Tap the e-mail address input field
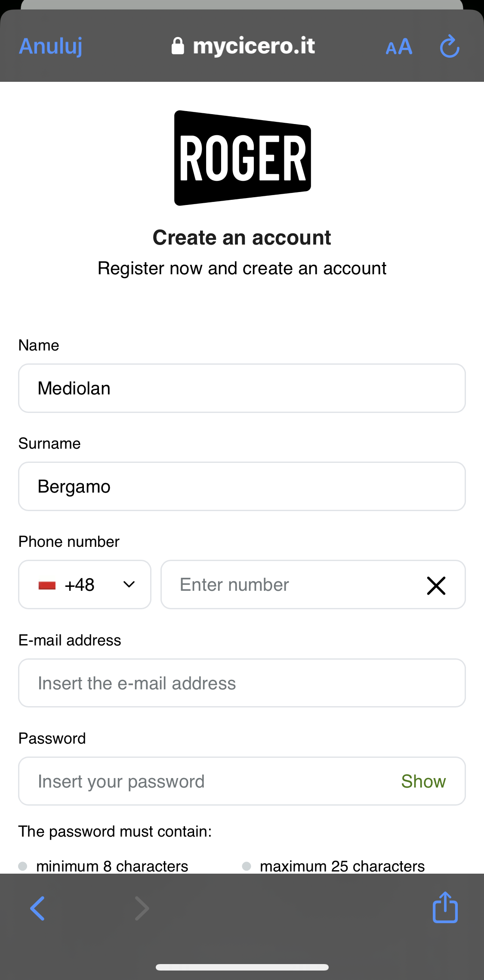Image resolution: width=484 pixels, height=980 pixels. tap(242, 683)
